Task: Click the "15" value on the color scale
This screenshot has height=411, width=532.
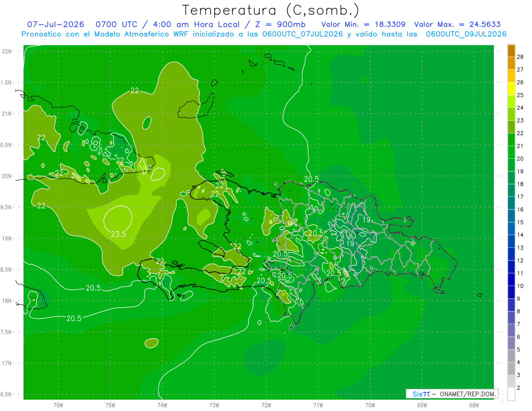Action: pyautogui.click(x=520, y=222)
